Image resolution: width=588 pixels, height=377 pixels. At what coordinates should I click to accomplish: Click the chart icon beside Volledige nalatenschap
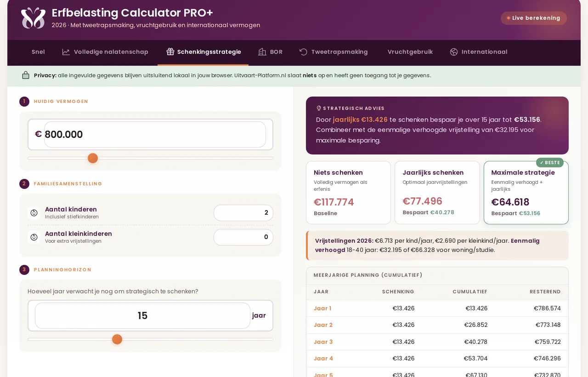pyautogui.click(x=66, y=52)
